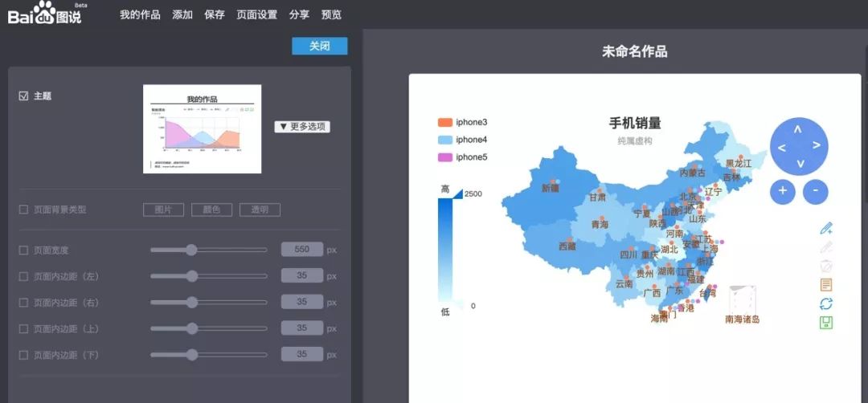Image resolution: width=868 pixels, height=403 pixels.
Task: Click 四川 label on the map
Action: click(628, 255)
